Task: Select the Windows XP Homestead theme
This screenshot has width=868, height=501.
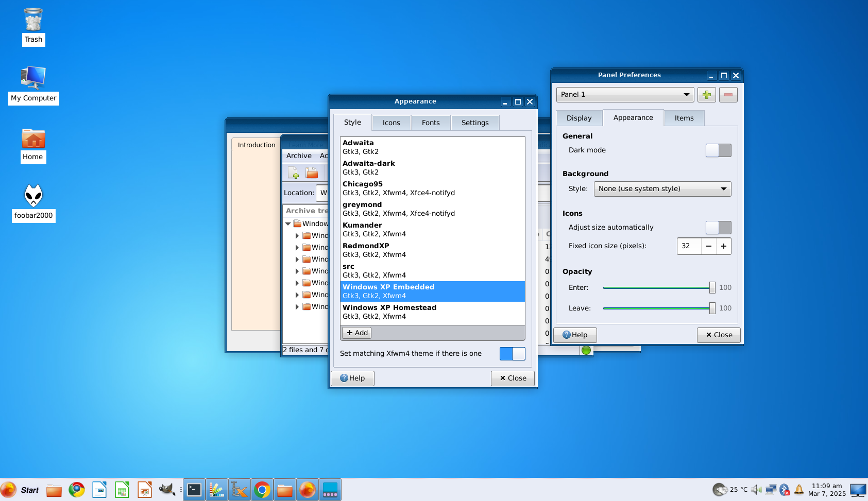Action: tap(433, 312)
